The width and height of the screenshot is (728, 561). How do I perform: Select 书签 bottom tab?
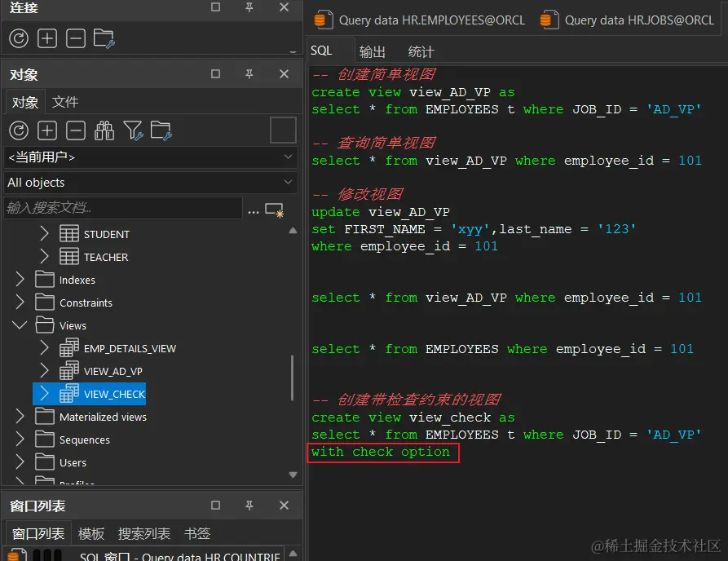pos(197,533)
